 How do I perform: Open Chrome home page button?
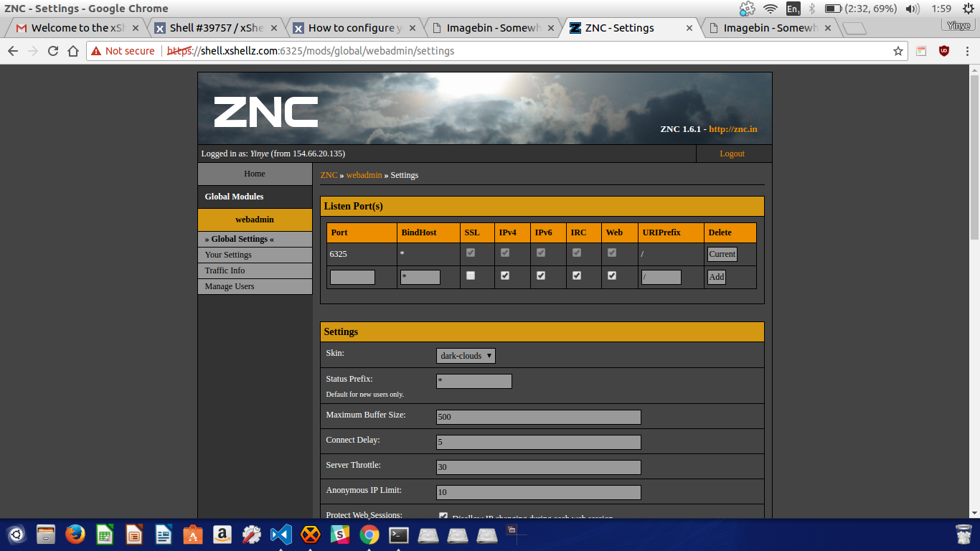click(x=73, y=51)
